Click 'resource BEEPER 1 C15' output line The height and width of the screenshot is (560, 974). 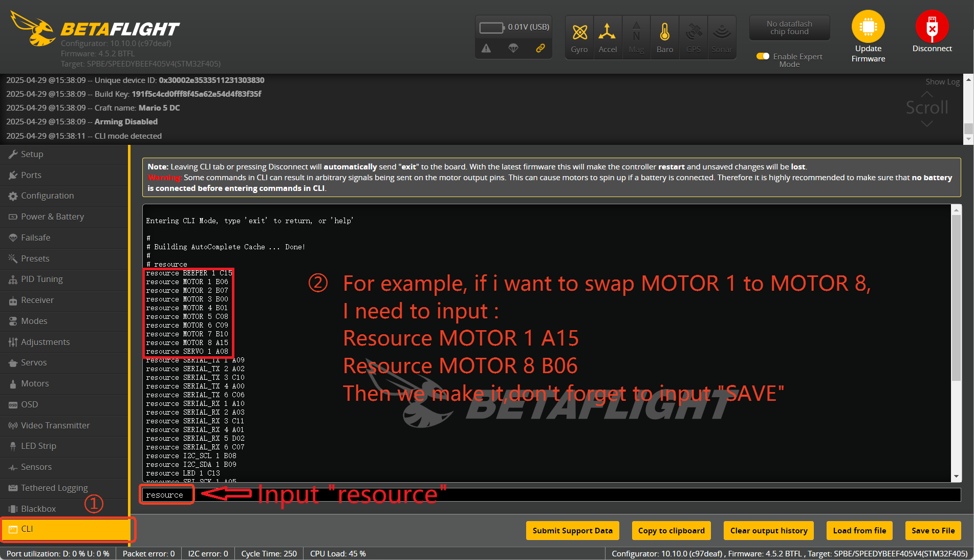(189, 273)
